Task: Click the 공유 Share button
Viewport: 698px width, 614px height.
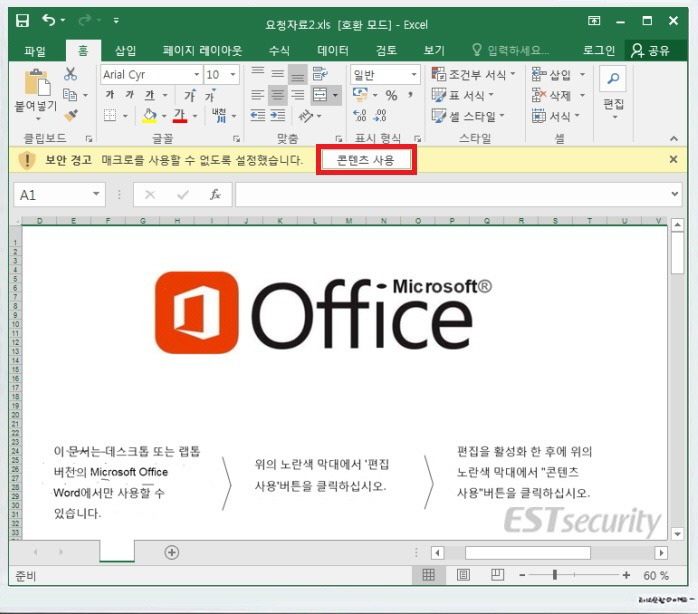Action: coord(650,50)
